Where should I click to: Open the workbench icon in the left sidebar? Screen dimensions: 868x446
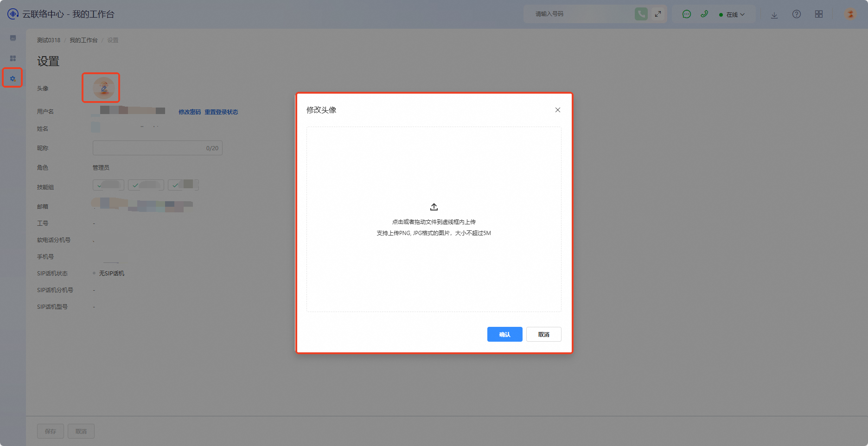tap(13, 38)
